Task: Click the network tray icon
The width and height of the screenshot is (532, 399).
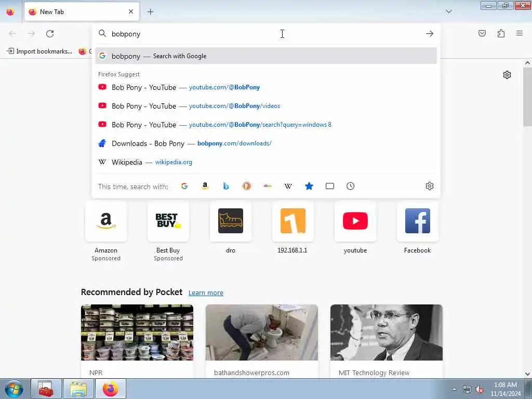Action: pos(467,390)
